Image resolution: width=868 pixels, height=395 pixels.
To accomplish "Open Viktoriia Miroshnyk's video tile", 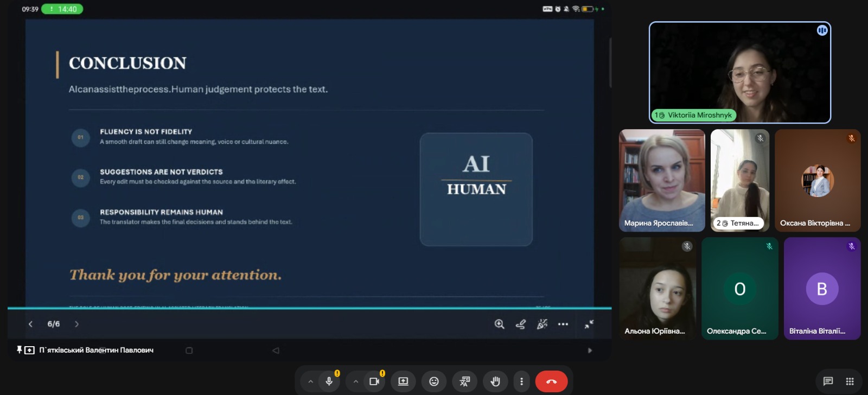I will tap(740, 72).
